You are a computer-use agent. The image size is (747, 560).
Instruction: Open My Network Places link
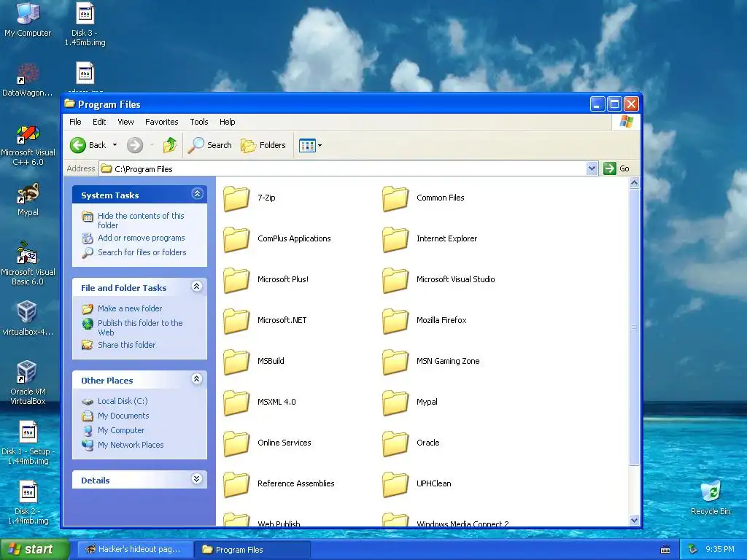click(x=131, y=445)
